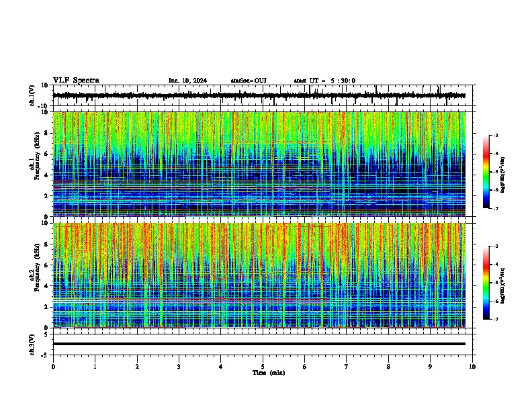Click time axis tick label "1"
The image size is (532, 411).
point(95,367)
